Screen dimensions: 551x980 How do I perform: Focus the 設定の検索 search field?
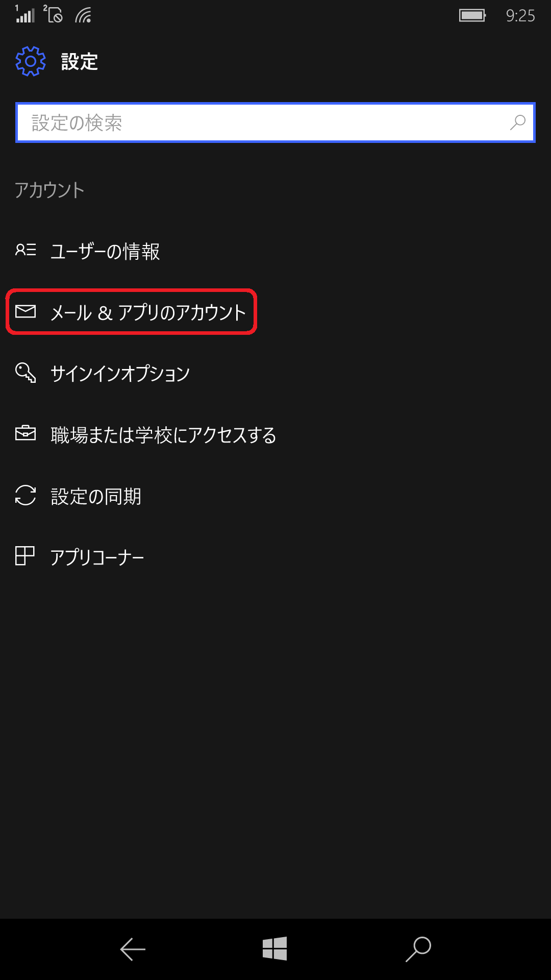click(275, 122)
